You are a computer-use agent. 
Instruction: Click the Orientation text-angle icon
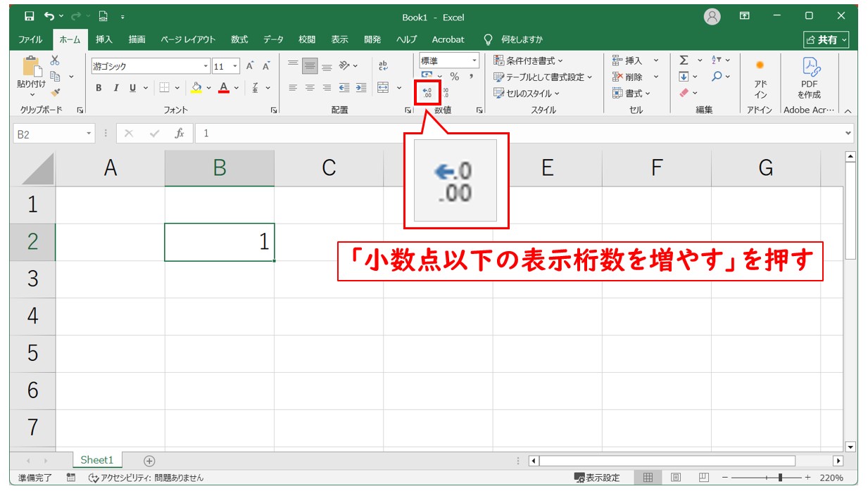click(345, 66)
